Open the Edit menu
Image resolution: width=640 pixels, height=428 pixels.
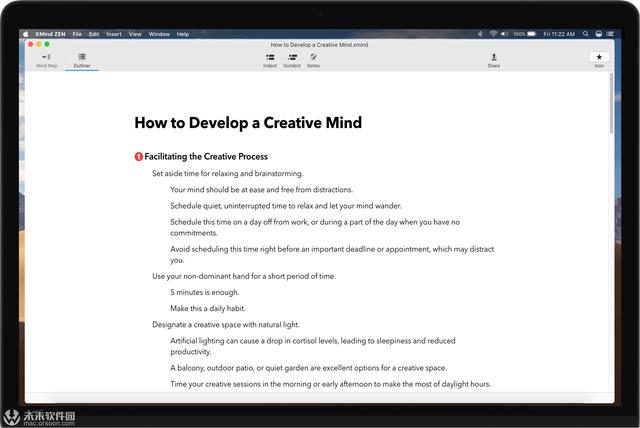point(94,34)
